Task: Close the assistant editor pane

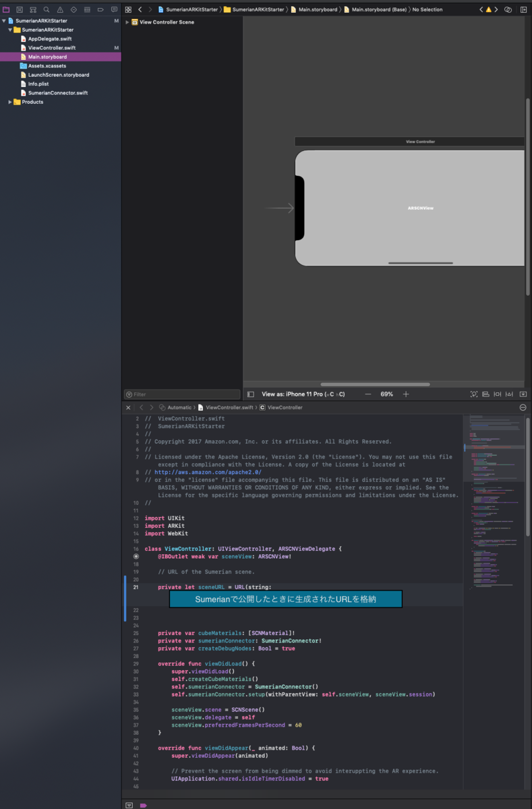Action: [x=128, y=407]
